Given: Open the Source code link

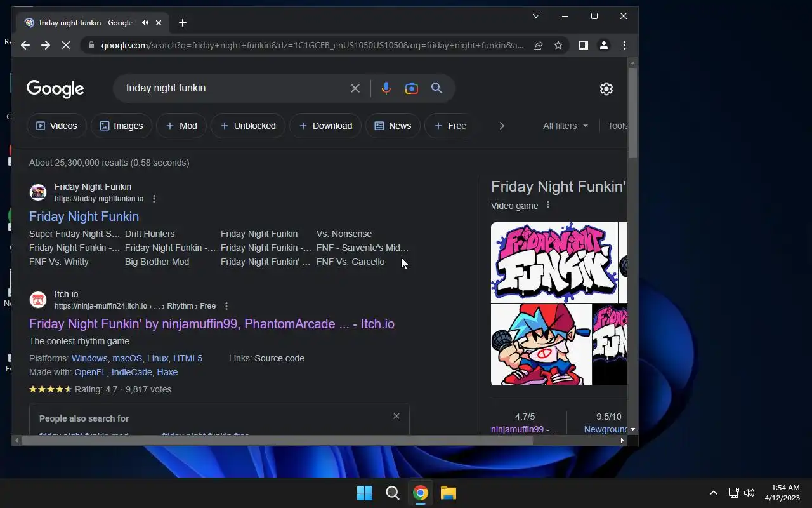Looking at the screenshot, I should (280, 358).
